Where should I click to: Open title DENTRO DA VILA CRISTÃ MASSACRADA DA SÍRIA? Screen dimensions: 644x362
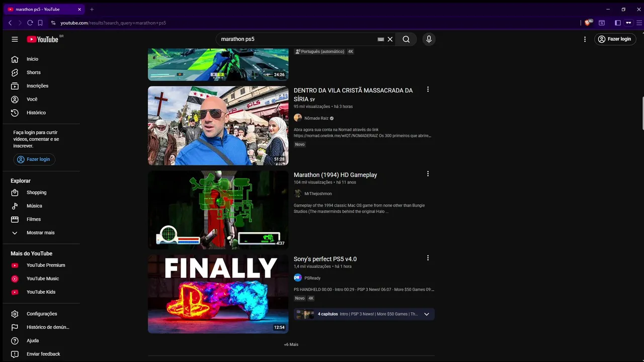(x=353, y=95)
